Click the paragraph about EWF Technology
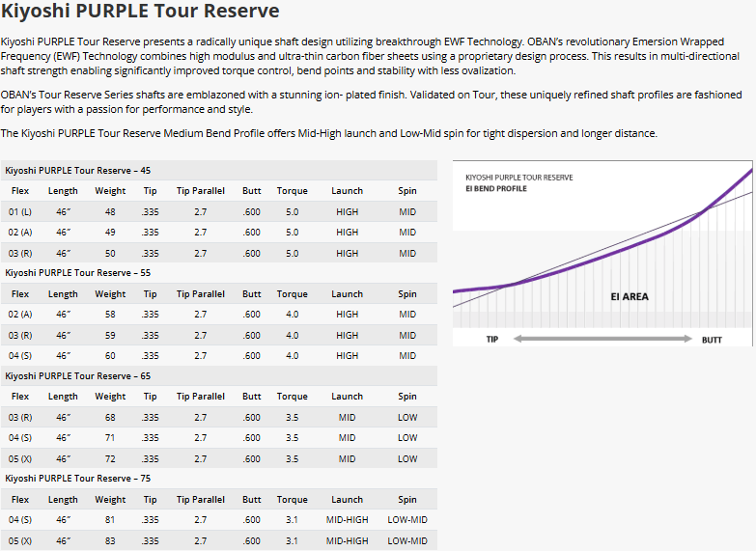The width and height of the screenshot is (756, 551). pos(370,56)
